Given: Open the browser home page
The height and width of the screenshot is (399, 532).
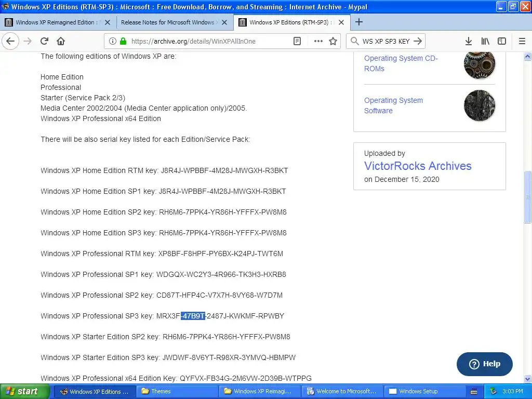Looking at the screenshot, I should [61, 41].
